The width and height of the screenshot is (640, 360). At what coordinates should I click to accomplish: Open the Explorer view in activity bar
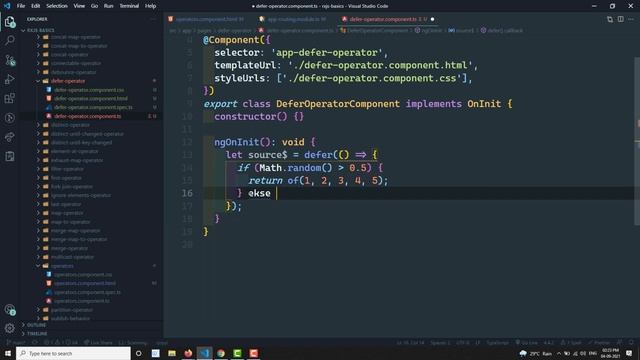10,22
